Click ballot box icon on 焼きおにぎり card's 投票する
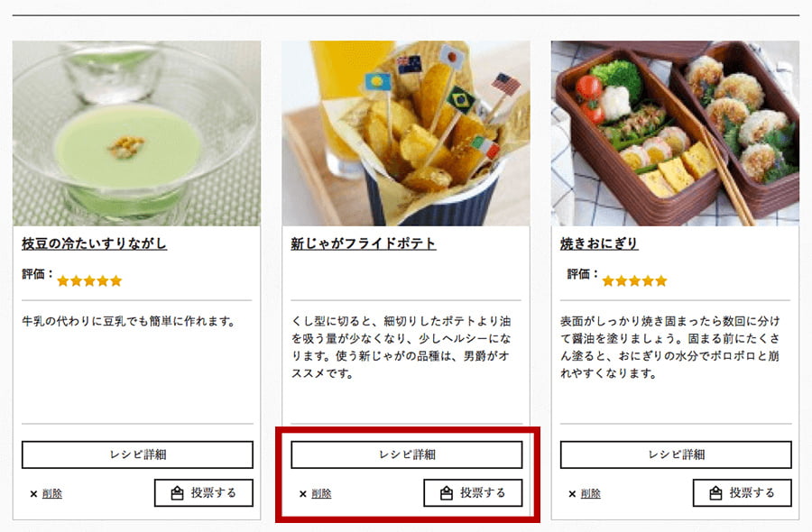Image resolution: width=812 pixels, height=532 pixels. [x=715, y=492]
